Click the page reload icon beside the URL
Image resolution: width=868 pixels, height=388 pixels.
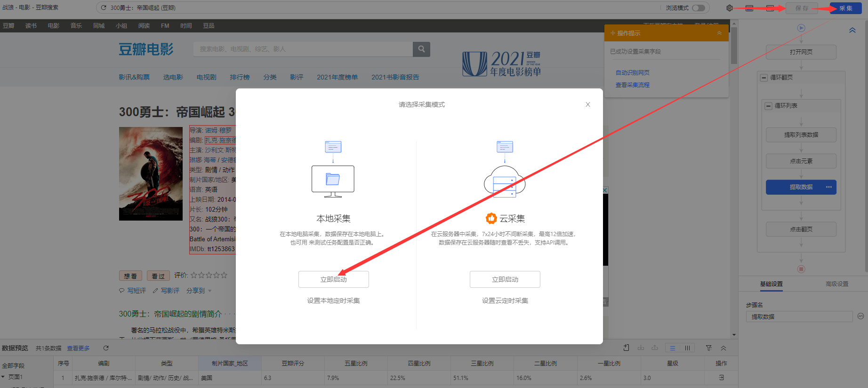click(104, 8)
